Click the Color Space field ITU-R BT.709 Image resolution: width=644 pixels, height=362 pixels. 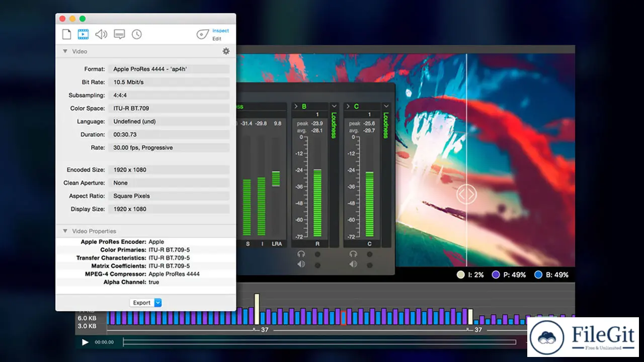pyautogui.click(x=170, y=108)
